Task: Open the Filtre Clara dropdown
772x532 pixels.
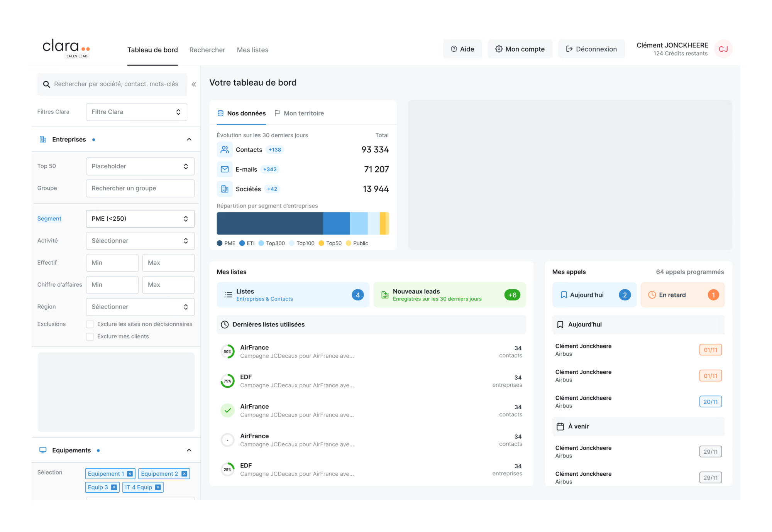Action: pyautogui.click(x=136, y=112)
